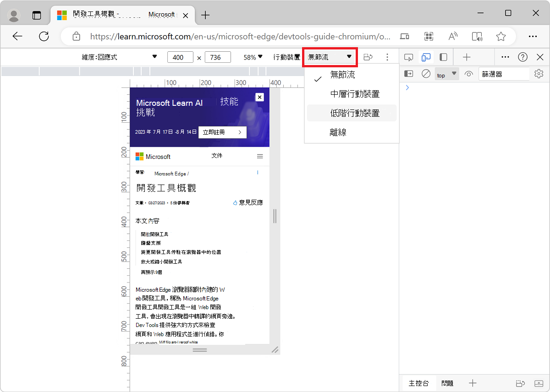Image resolution: width=550 pixels, height=392 pixels.
Task: Type in the 篩選器 console filter box
Action: pyautogui.click(x=504, y=73)
